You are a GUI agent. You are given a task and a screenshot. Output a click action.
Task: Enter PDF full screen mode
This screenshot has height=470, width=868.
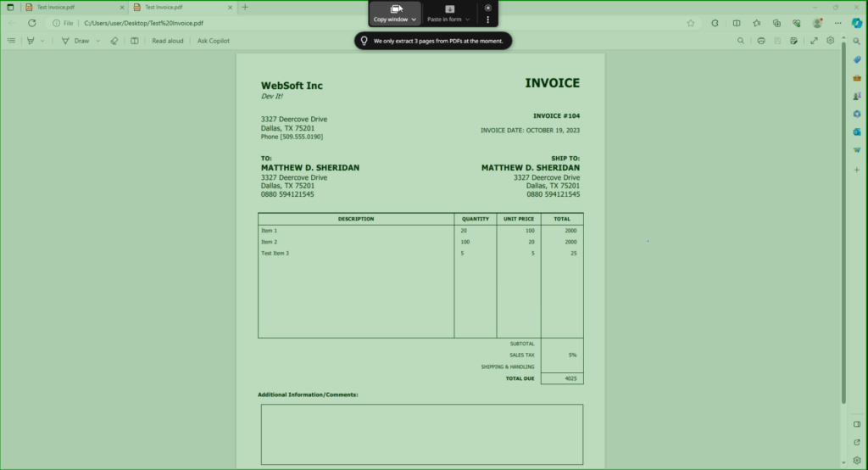click(x=814, y=41)
